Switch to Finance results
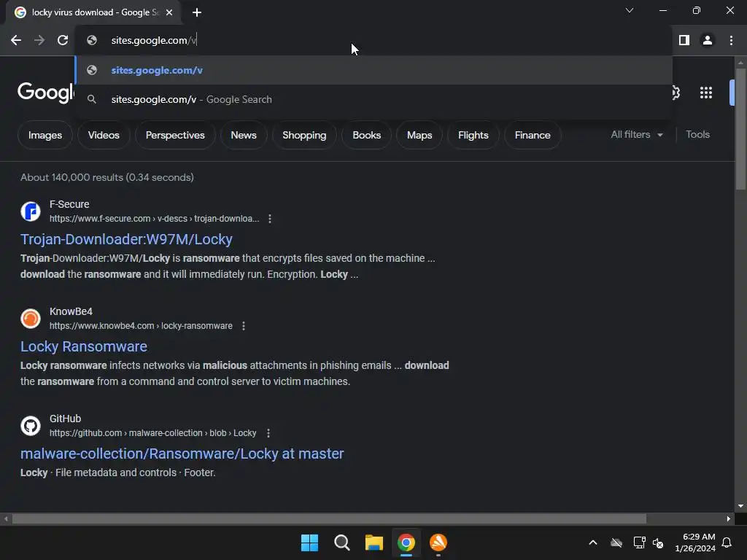This screenshot has width=747, height=560. 533,135
